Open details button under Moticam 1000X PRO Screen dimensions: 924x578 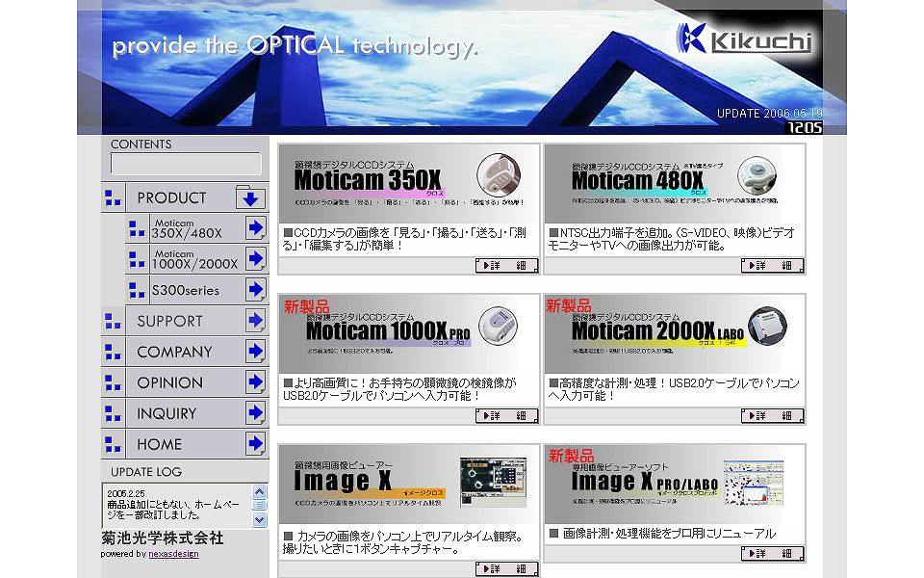507,416
